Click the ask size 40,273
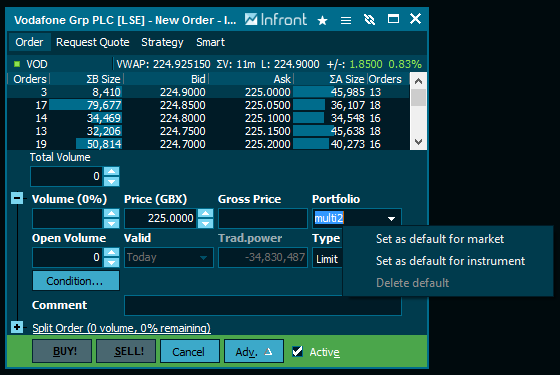Screen dimensions: 560x375 pyautogui.click(x=348, y=144)
